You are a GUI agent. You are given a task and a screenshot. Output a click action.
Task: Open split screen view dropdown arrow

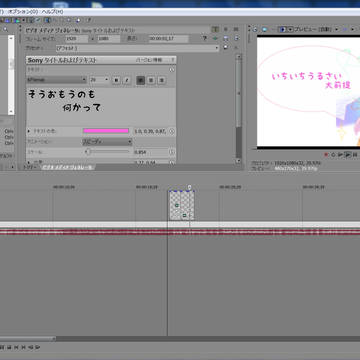[290, 29]
